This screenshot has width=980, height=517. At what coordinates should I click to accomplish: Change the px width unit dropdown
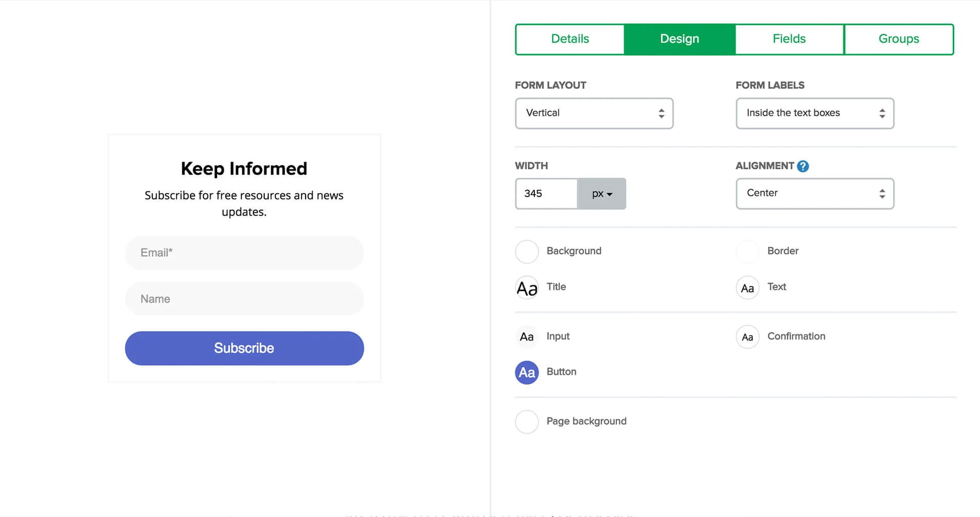click(x=602, y=194)
